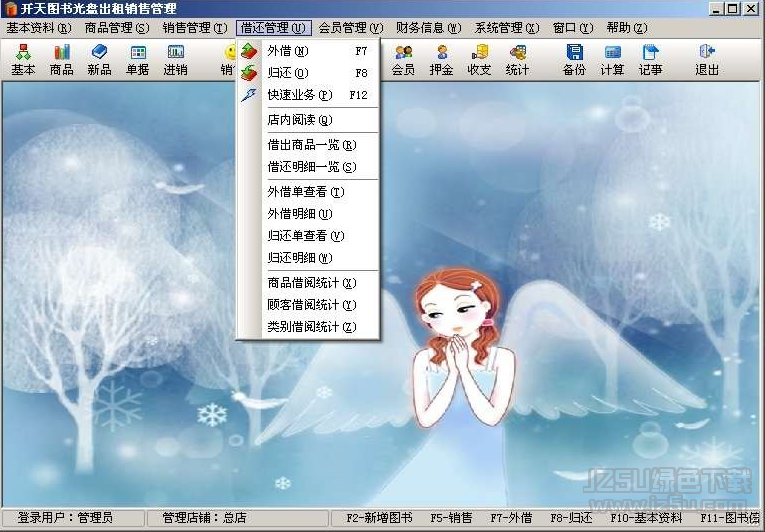Open the 会员管理(V) menu
The width and height of the screenshot is (765, 532).
351,28
